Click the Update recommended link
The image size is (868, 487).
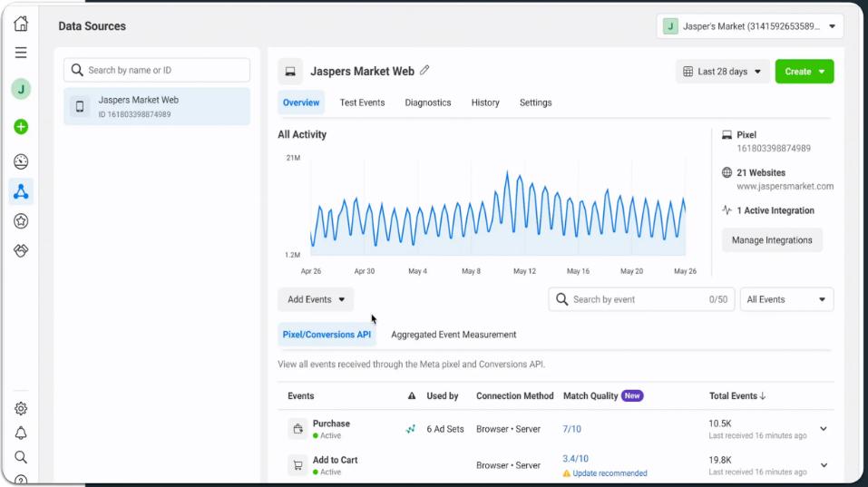[x=610, y=473]
